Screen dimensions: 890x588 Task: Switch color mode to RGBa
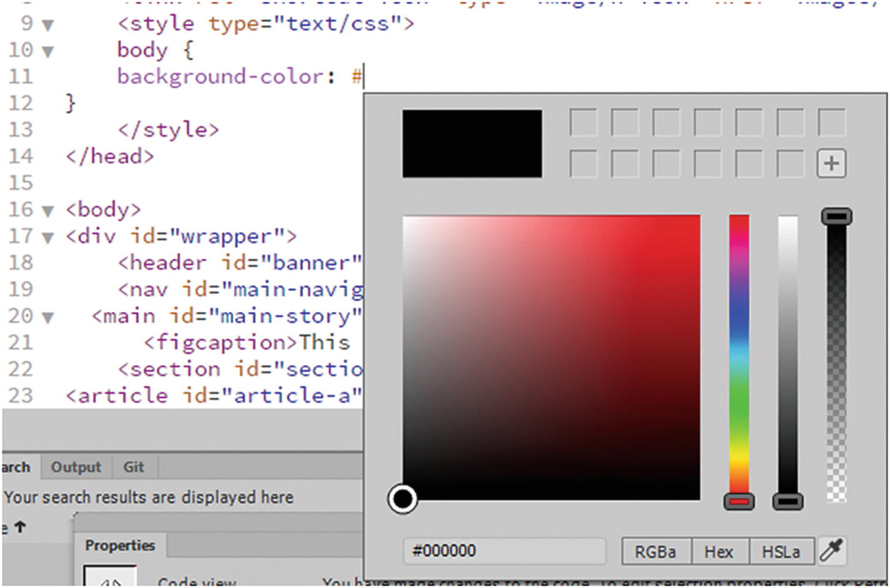(x=656, y=551)
